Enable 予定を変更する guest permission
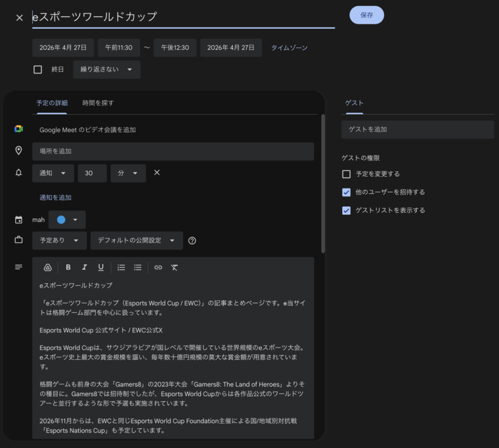The width and height of the screenshot is (499, 448). 346,174
